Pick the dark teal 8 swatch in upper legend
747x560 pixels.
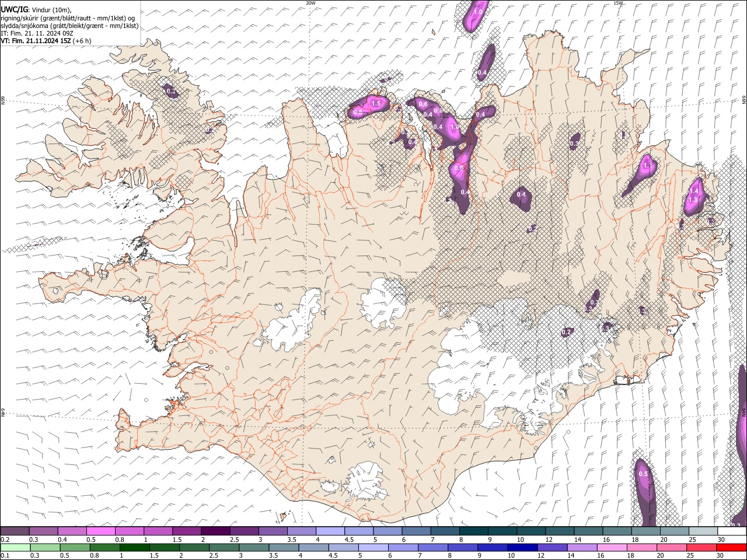click(474, 531)
